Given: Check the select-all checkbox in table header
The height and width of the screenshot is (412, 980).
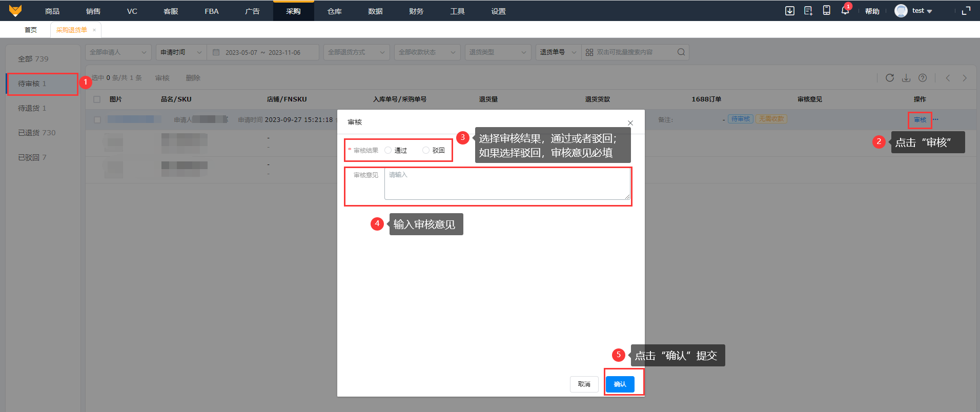Looking at the screenshot, I should pyautogui.click(x=97, y=99).
